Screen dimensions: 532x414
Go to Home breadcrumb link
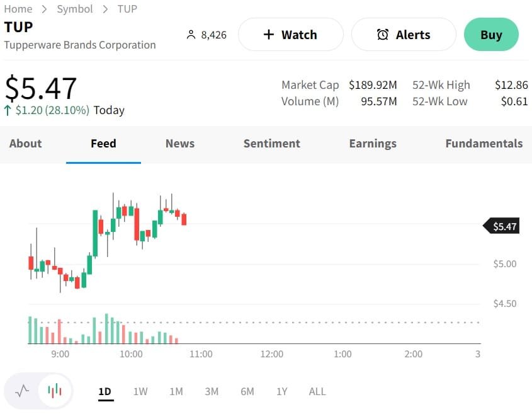coord(18,9)
